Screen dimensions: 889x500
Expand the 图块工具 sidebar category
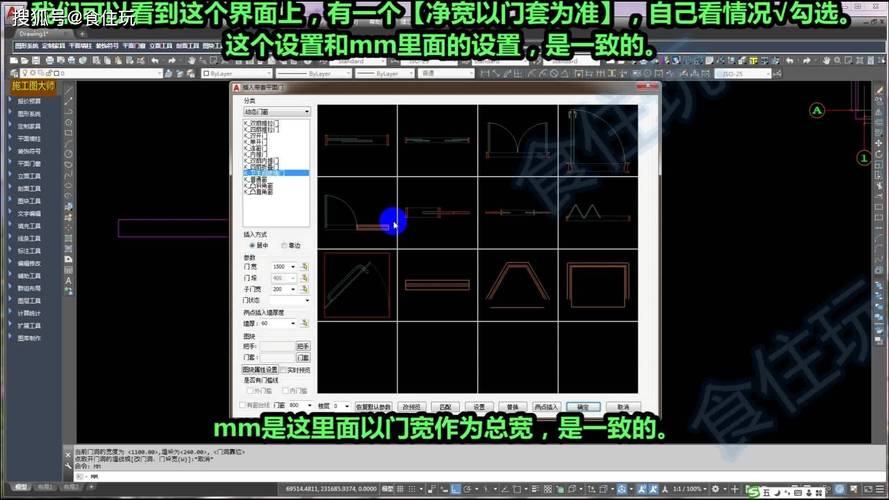click(29, 201)
